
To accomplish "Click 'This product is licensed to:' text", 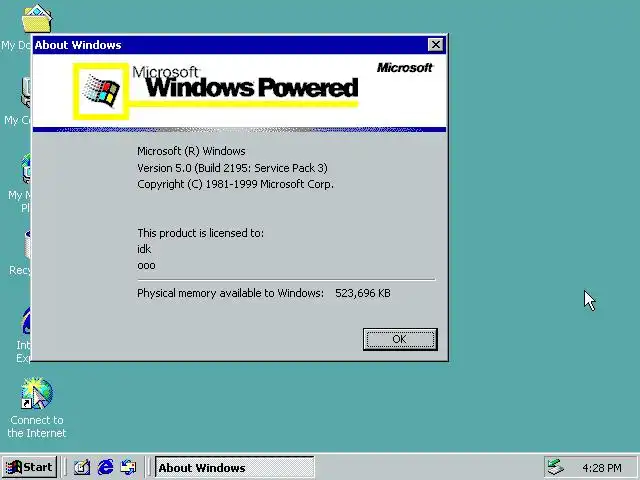I will [200, 233].
